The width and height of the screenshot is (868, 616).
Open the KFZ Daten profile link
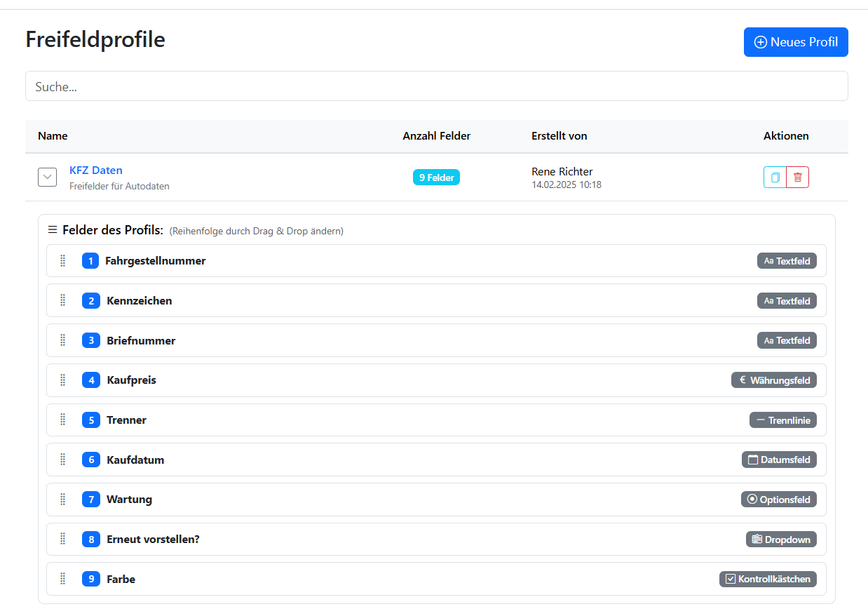click(x=96, y=170)
